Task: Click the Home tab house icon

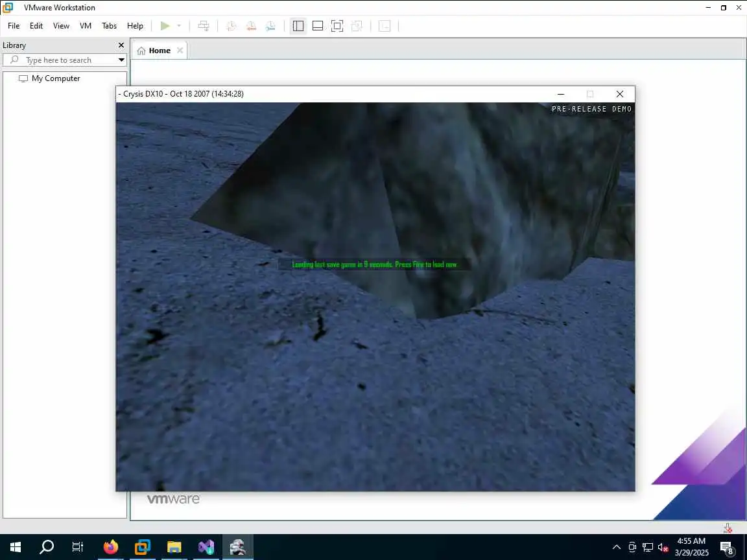Action: [x=141, y=51]
